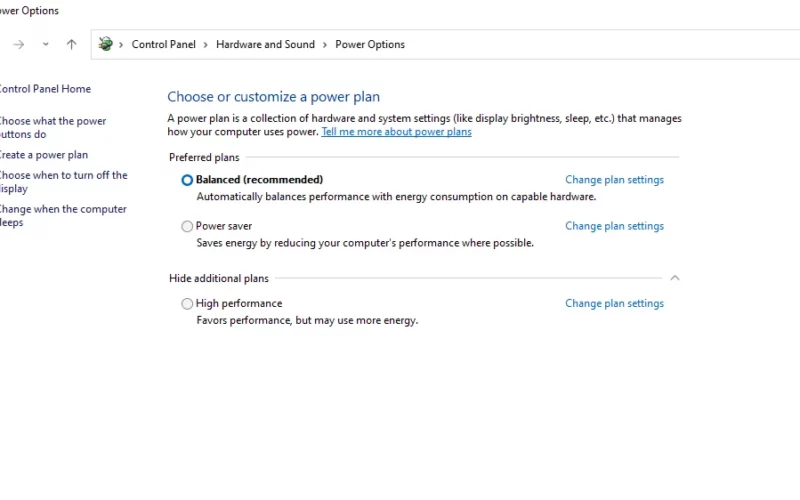Open chevron after Control Panel breadcrumb
The height and width of the screenshot is (500, 800).
[205, 45]
